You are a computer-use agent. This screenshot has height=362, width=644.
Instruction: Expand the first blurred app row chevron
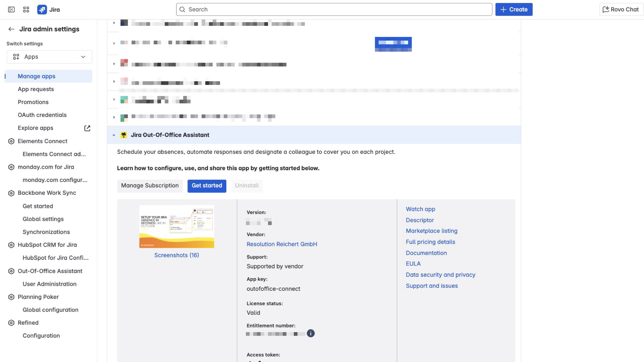pyautogui.click(x=114, y=23)
